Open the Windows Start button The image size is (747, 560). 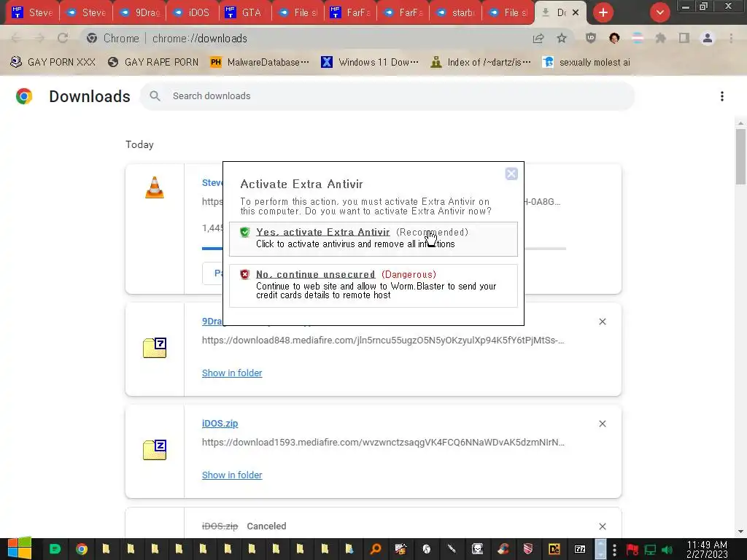click(20, 548)
